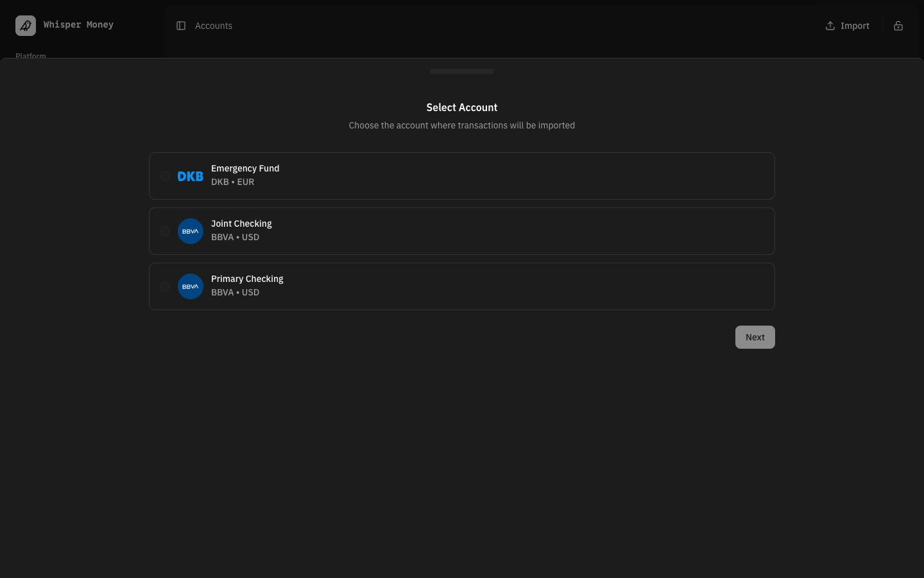The width and height of the screenshot is (924, 578).
Task: Click the upload icon beside Import
Action: [830, 26]
